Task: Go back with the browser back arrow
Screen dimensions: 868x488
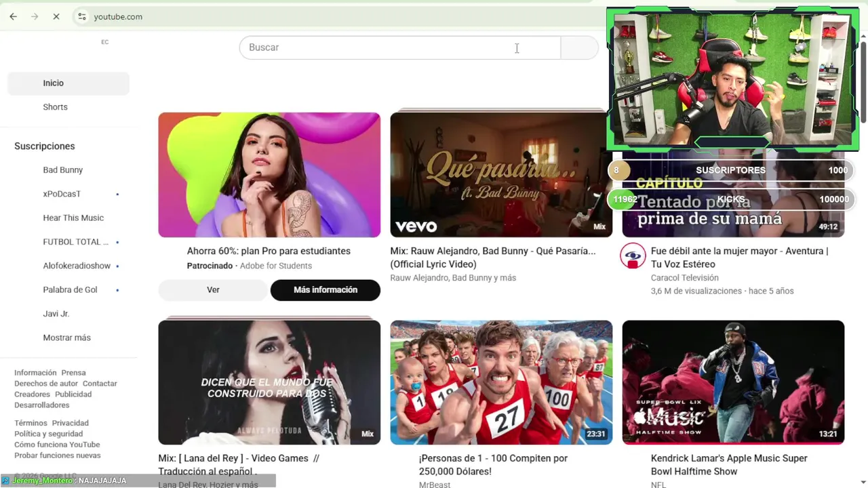Action: [13, 16]
